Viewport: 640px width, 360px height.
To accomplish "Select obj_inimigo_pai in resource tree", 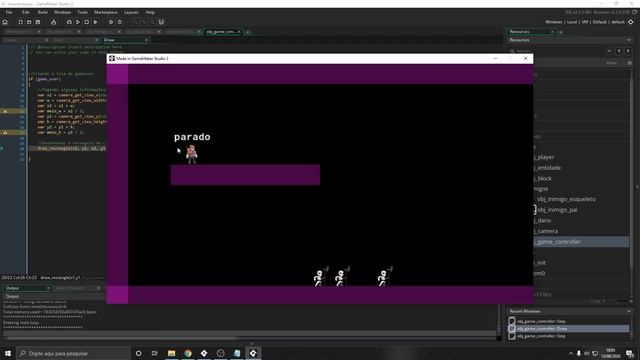I will (557, 210).
